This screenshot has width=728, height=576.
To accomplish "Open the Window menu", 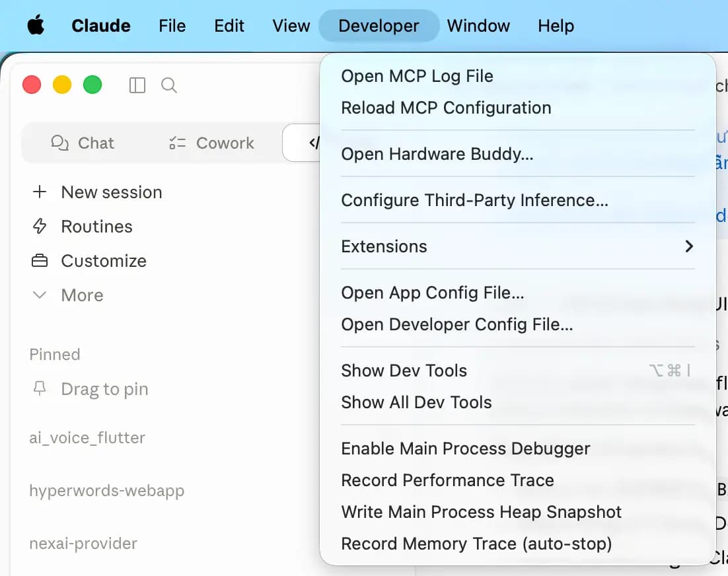I will pyautogui.click(x=478, y=26).
